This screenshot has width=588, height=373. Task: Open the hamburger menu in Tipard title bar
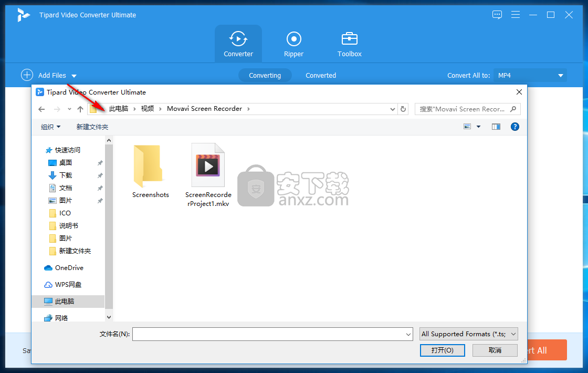(515, 15)
